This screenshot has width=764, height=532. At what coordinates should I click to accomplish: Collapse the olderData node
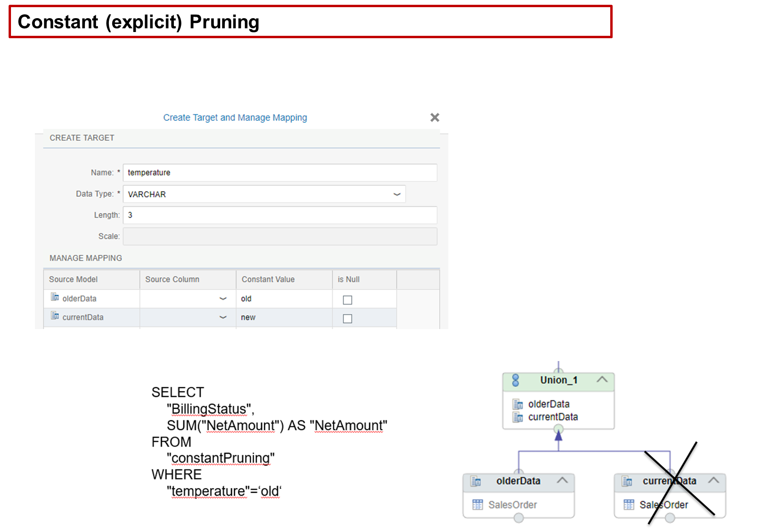[x=562, y=480]
